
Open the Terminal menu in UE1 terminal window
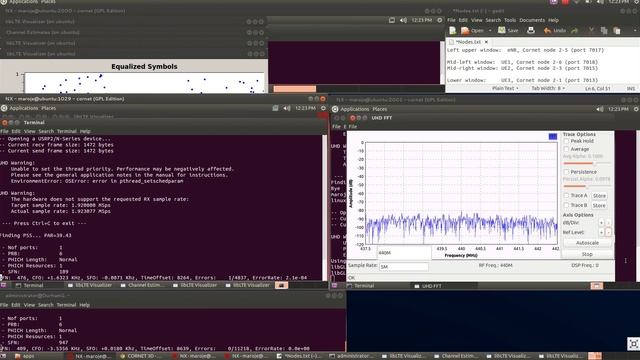pyautogui.click(x=67, y=131)
